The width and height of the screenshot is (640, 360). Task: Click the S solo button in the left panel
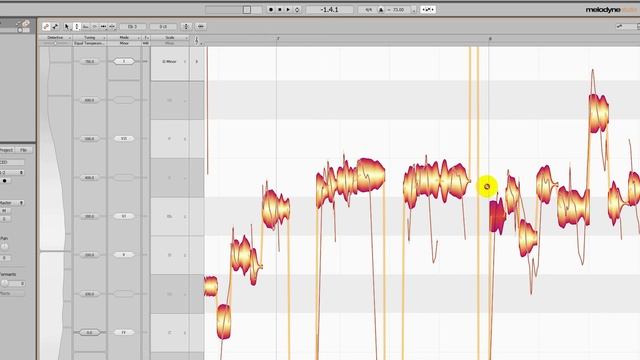4,219
